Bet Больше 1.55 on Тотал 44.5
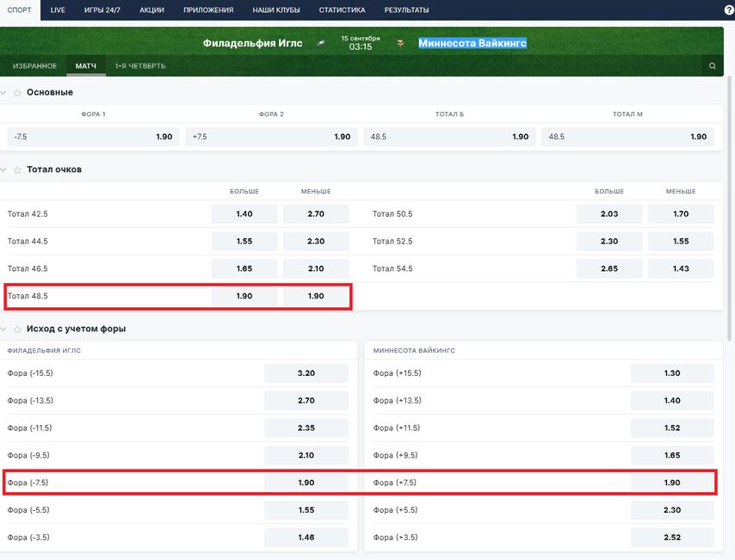Viewport: 735px width, 560px height. pos(244,242)
